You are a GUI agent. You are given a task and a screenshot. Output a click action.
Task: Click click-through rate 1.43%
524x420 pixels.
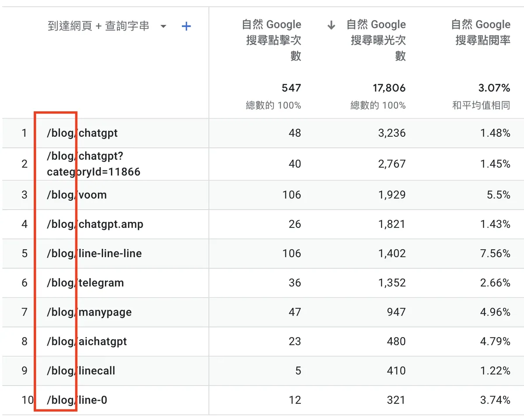coord(495,224)
